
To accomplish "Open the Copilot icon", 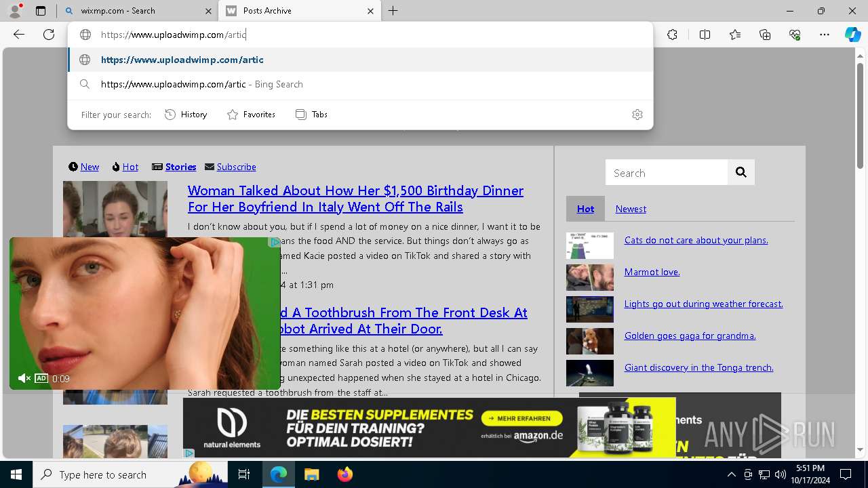I will (852, 35).
